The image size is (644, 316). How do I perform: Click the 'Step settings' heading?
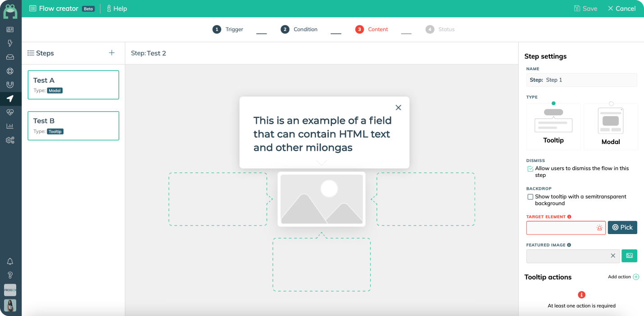tap(545, 56)
